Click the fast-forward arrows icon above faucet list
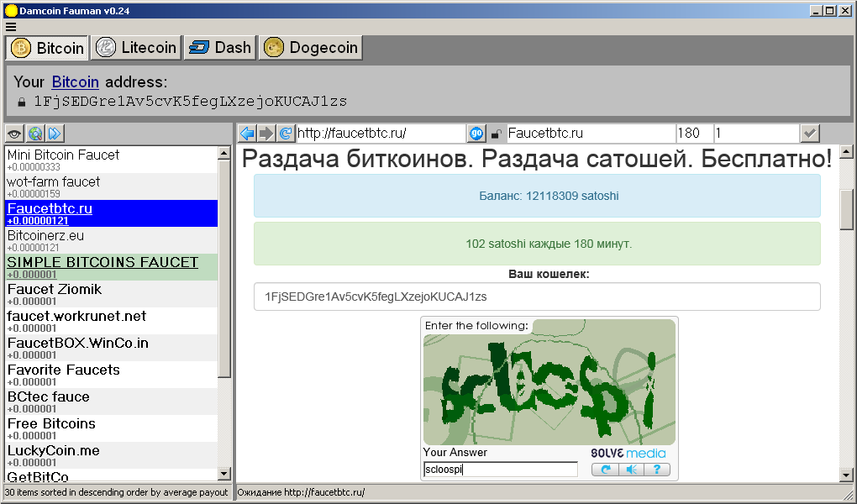 55,134
